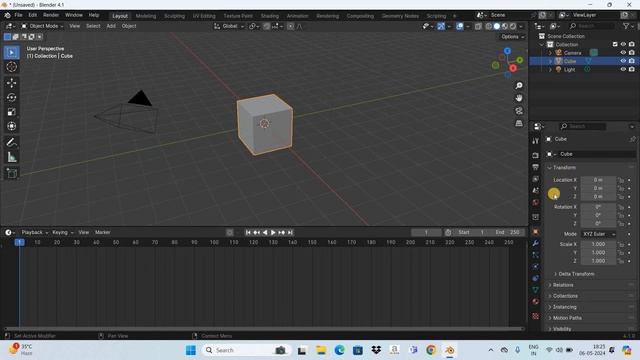Toggle Collection viewport visibility eye
This screenshot has width=640, height=360.
click(623, 44)
